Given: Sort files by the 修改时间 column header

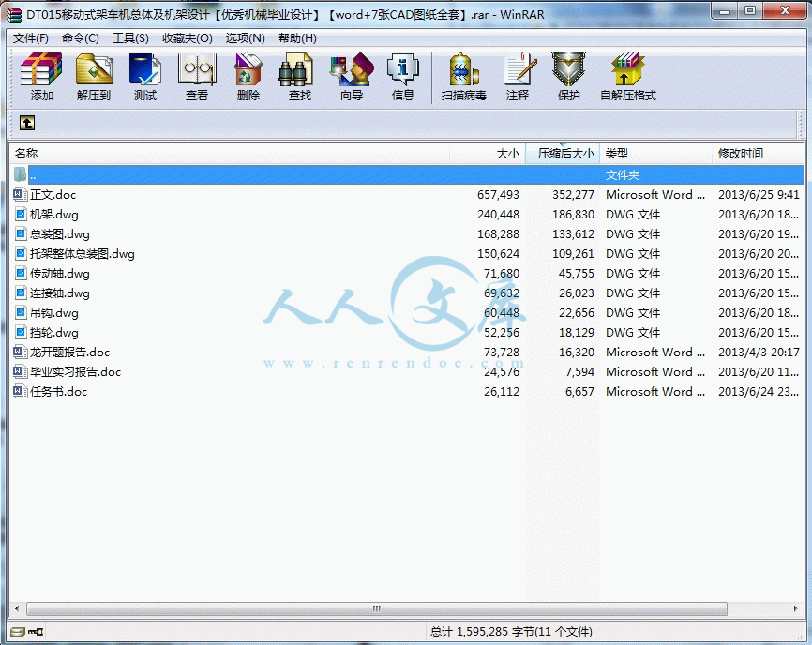Looking at the screenshot, I should click(759, 153).
